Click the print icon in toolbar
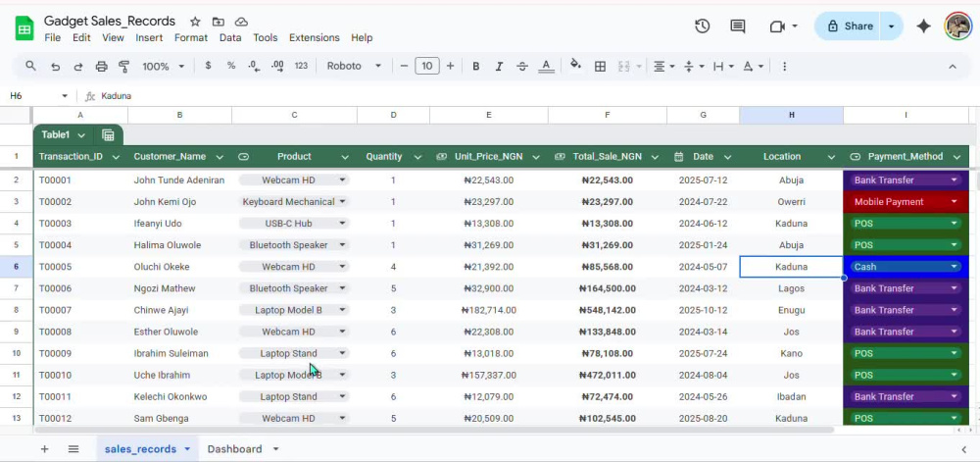 (x=101, y=67)
